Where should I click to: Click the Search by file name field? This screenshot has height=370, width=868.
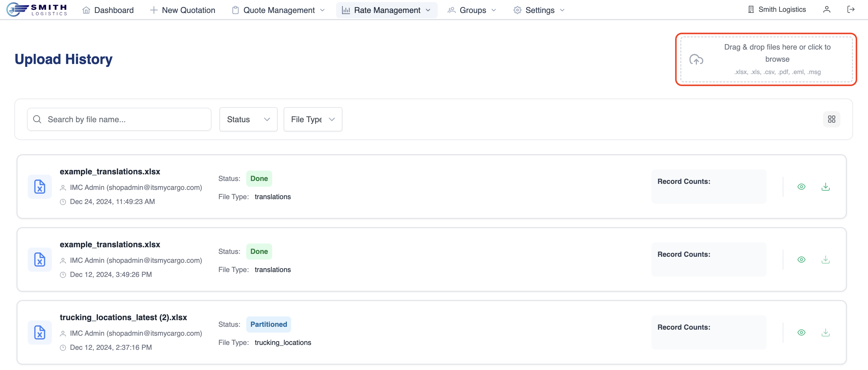point(119,119)
